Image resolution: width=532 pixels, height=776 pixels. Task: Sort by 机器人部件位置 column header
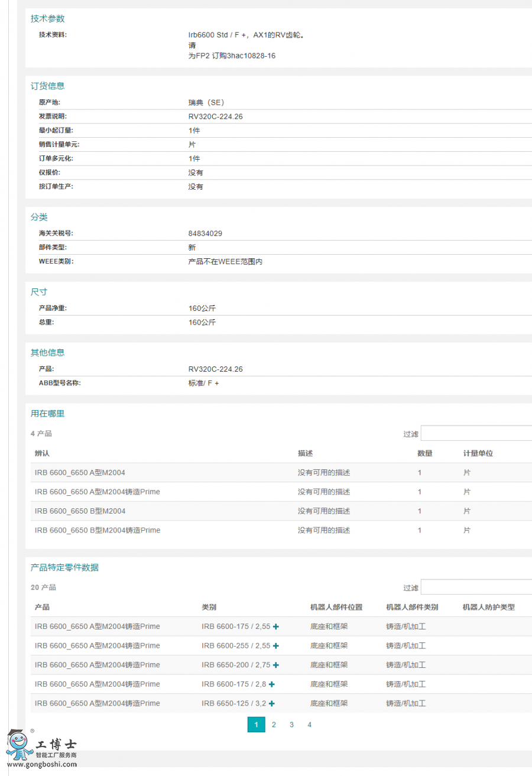coord(336,607)
